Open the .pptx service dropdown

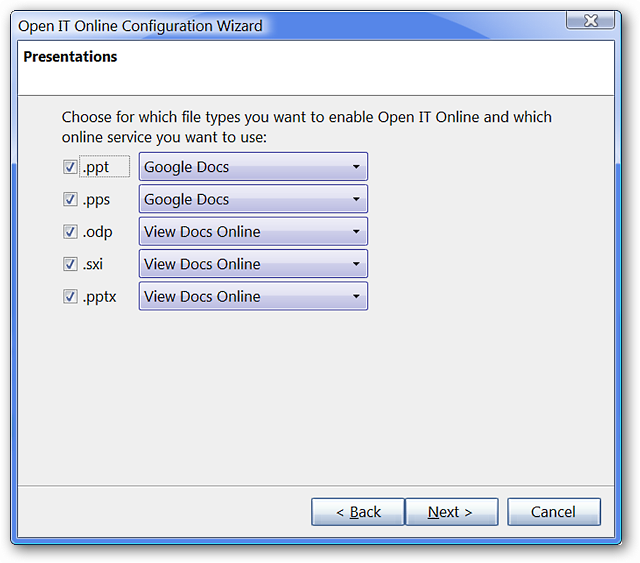253,296
